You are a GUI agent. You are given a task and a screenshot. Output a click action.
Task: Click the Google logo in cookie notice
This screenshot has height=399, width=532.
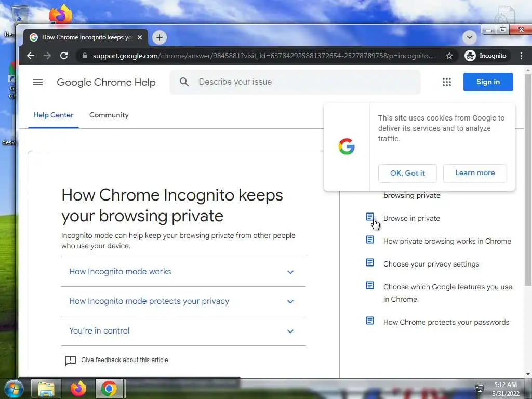click(x=347, y=147)
